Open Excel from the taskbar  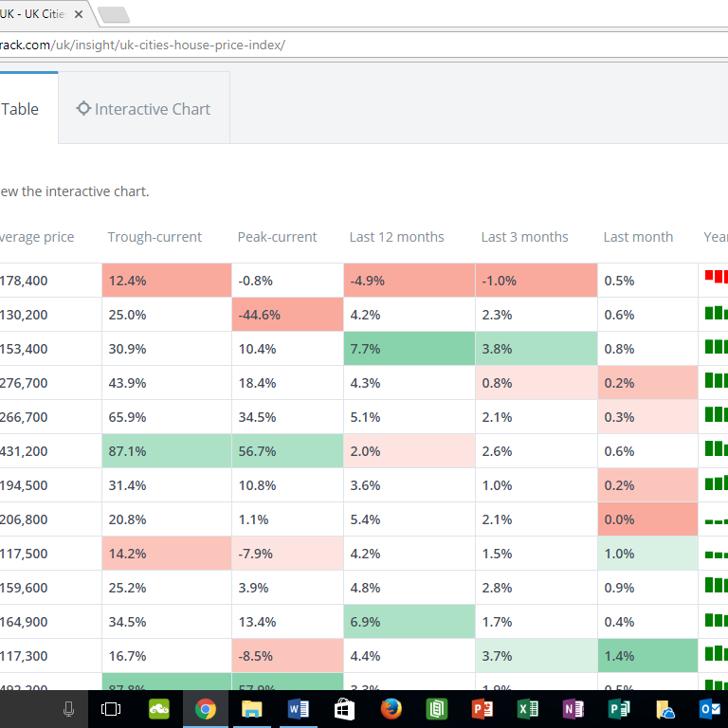(x=528, y=709)
